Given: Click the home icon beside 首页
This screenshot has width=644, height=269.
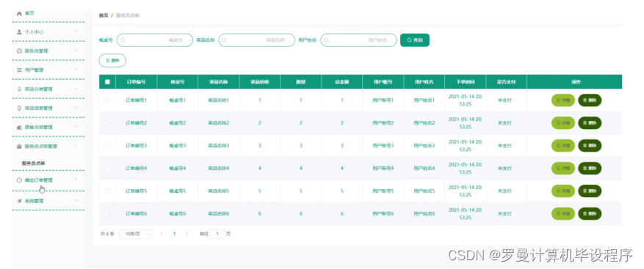Looking at the screenshot, I should click(19, 13).
